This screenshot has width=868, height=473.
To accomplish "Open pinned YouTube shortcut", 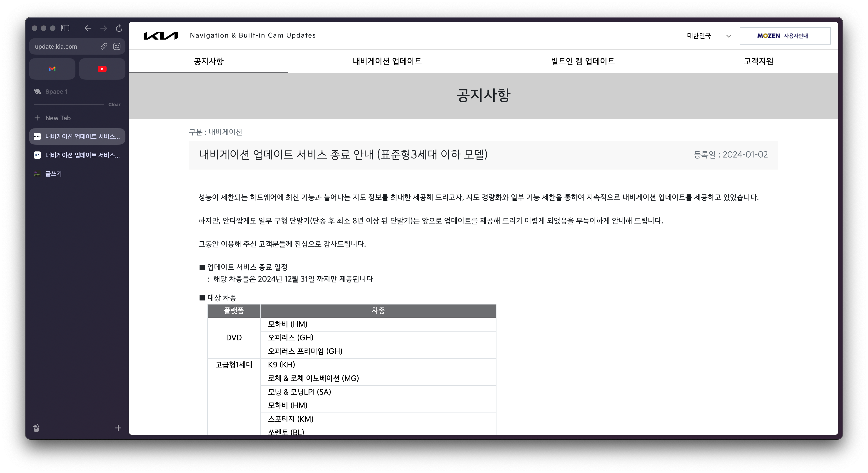I will click(102, 69).
